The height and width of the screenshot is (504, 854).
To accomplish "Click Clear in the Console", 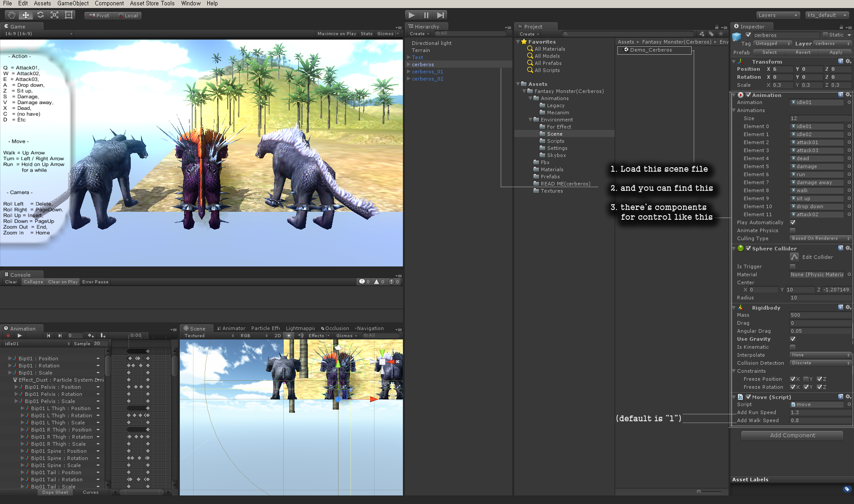I will click(11, 282).
